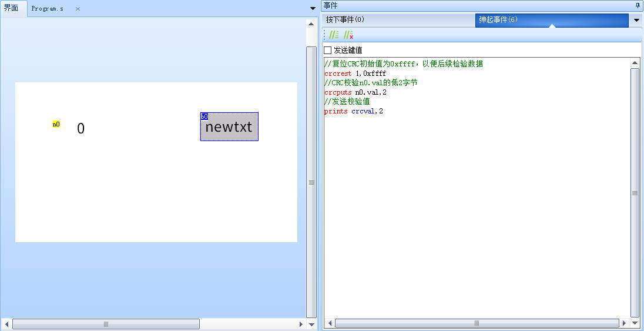The width and height of the screenshot is (644, 331).
Task: Close the Program.s tab with X
Action: (x=78, y=9)
